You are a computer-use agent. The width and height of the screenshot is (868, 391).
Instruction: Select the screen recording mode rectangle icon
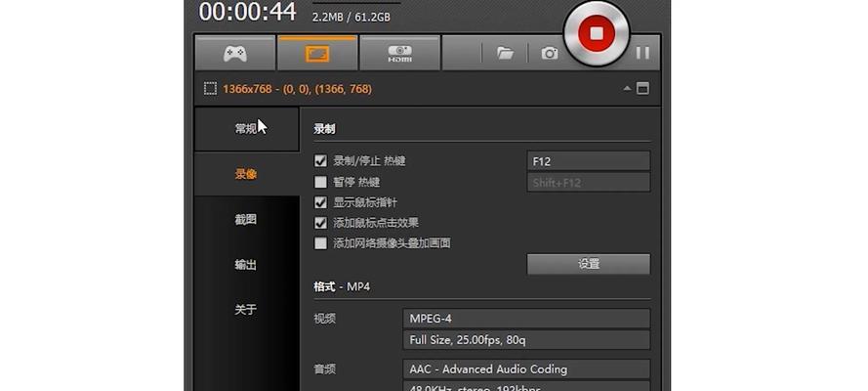(x=317, y=53)
